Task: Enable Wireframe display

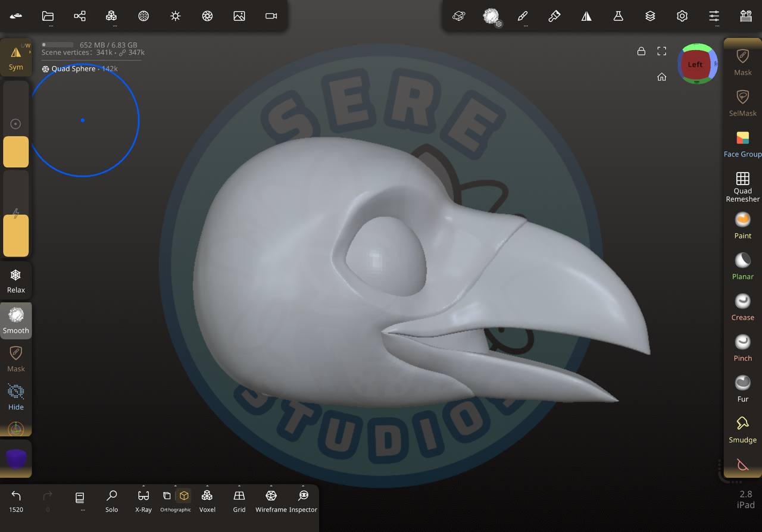Action: pyautogui.click(x=271, y=500)
